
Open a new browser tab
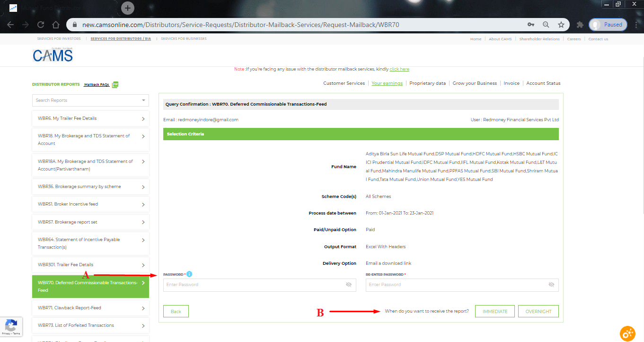click(128, 8)
